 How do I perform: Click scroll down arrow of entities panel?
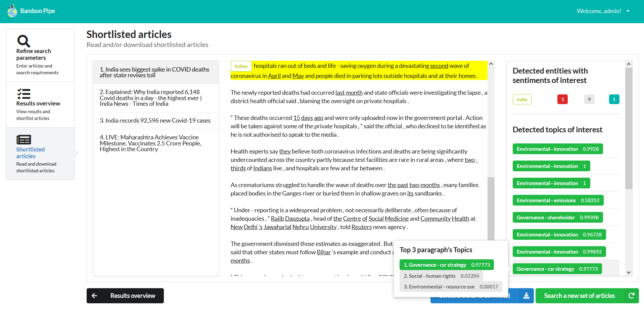click(x=629, y=272)
